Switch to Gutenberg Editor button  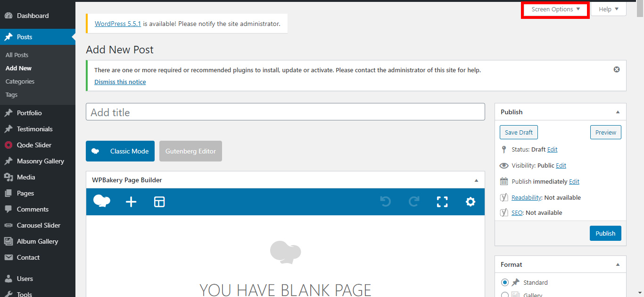[190, 151]
